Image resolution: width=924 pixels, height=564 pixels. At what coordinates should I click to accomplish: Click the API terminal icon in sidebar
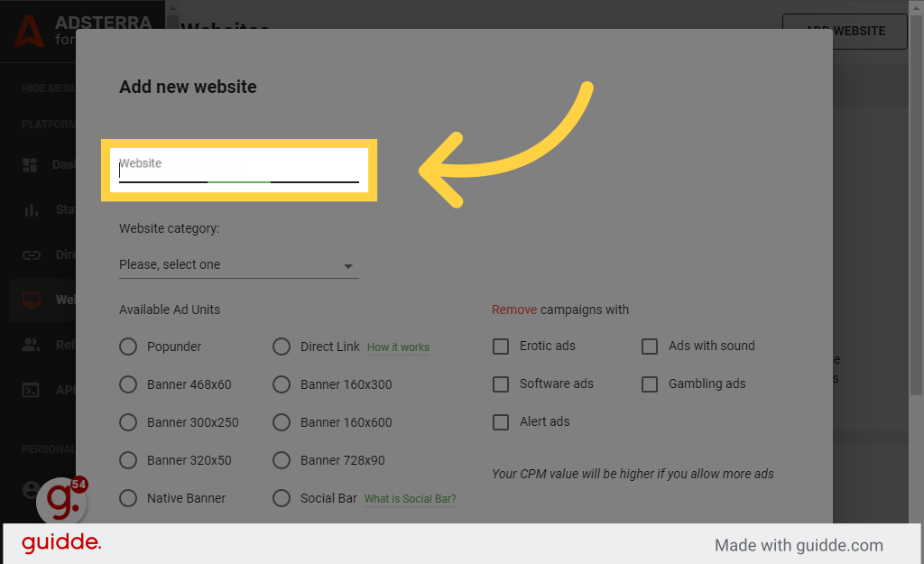point(32,390)
